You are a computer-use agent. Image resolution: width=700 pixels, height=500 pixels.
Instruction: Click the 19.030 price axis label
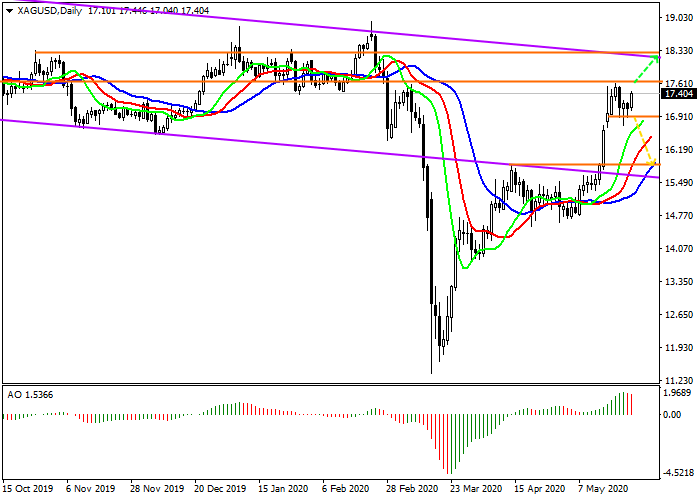click(x=679, y=18)
